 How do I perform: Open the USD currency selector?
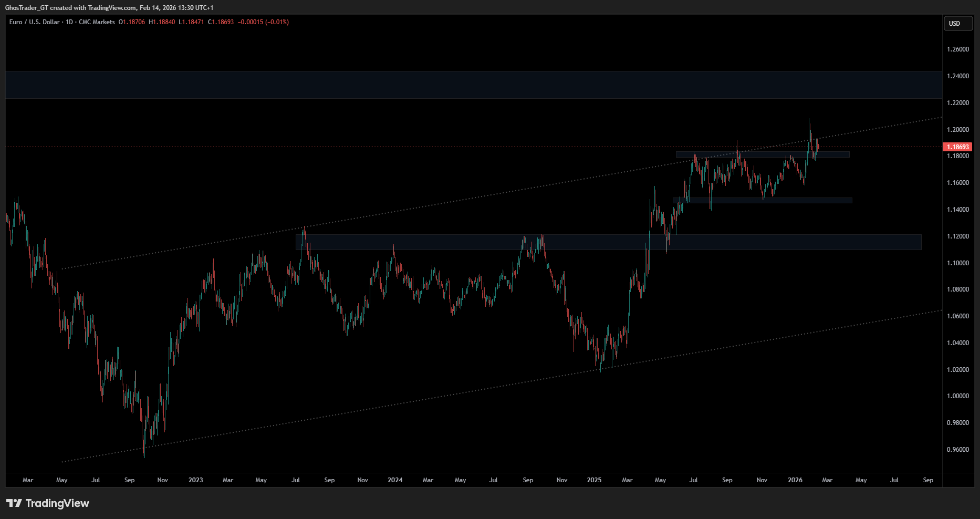958,24
